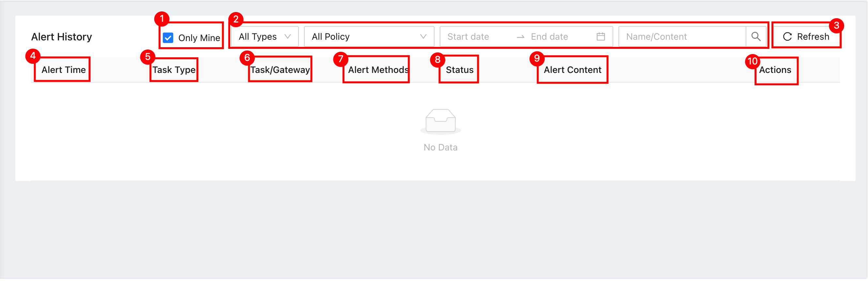Click the End date field

pos(559,36)
